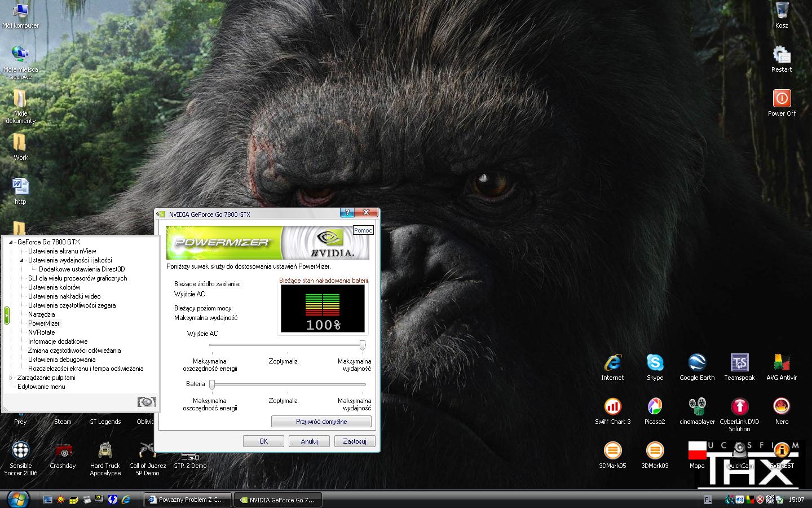
Task: Select Ustawienia ekranu nView item
Action: [62, 251]
